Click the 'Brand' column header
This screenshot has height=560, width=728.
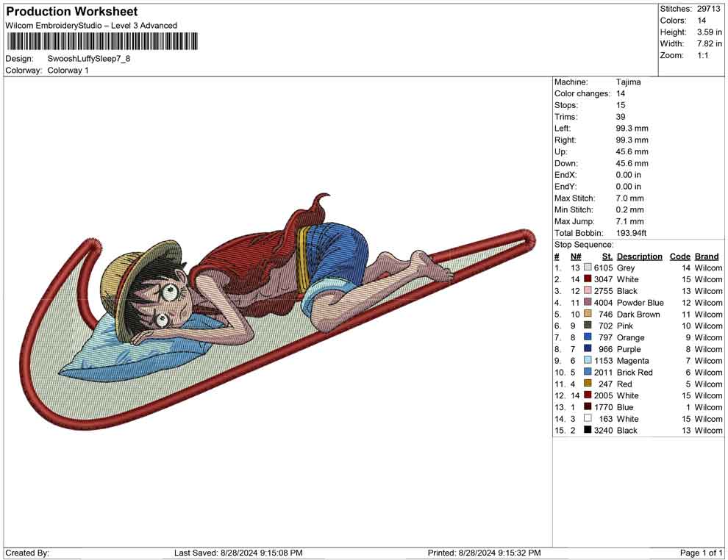(707, 256)
